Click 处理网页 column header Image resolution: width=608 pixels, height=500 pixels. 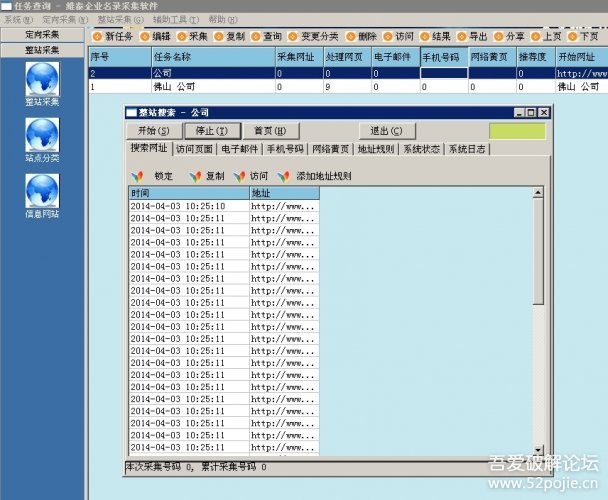point(348,57)
